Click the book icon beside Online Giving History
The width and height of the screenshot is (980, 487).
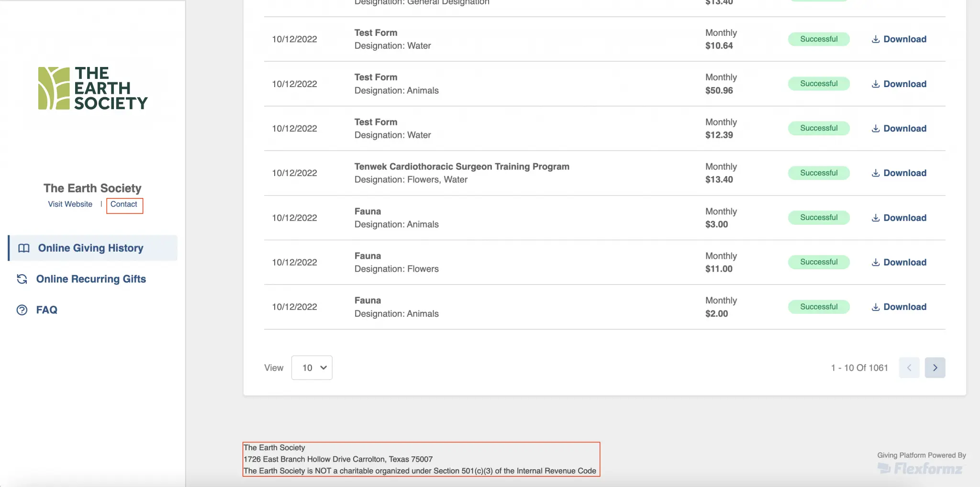[24, 248]
